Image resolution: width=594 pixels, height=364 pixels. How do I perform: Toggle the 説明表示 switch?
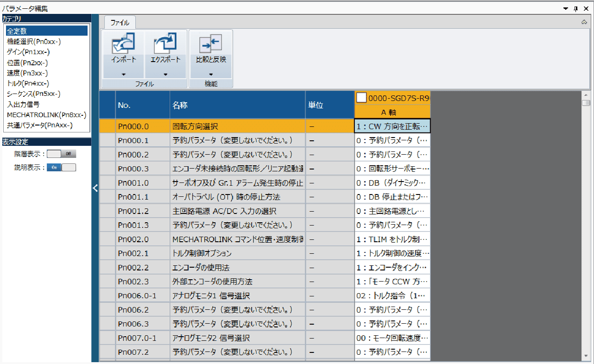click(x=61, y=167)
